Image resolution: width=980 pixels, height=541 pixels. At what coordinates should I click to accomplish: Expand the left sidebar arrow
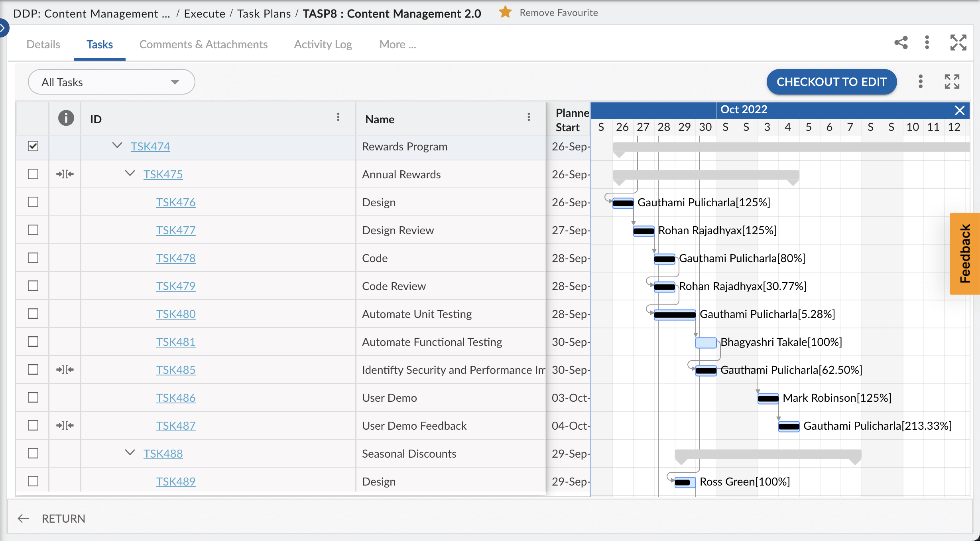pyautogui.click(x=3, y=28)
